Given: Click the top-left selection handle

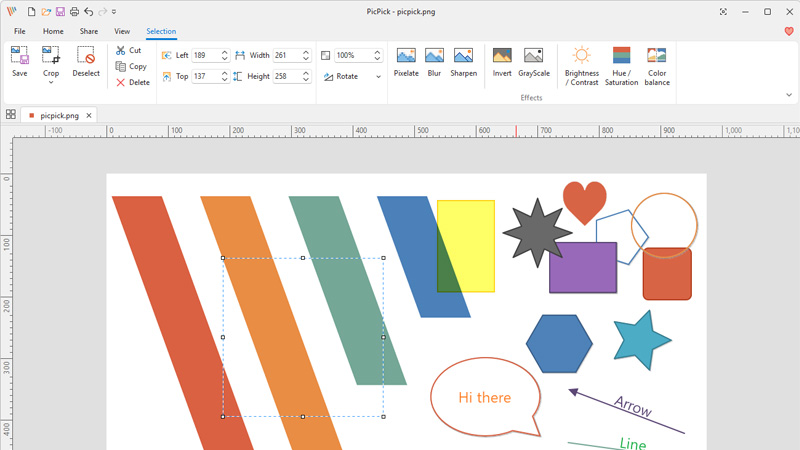Looking at the screenshot, I should coord(223,258).
